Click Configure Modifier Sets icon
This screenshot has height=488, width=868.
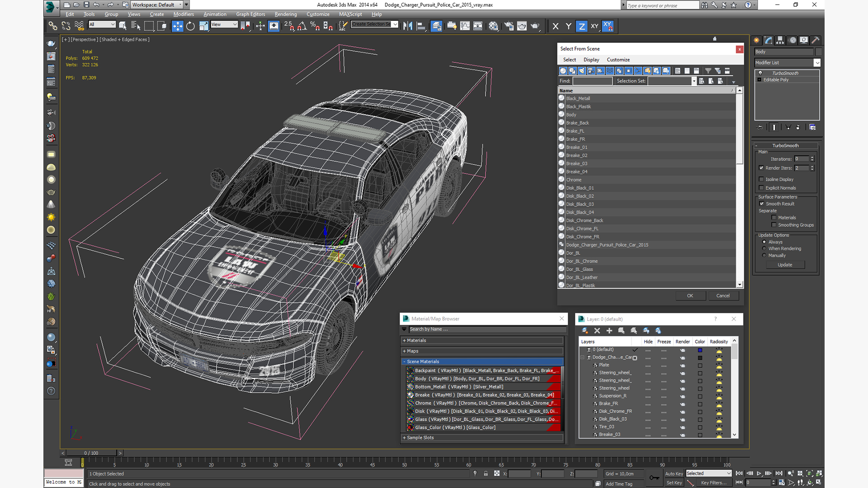pos(812,127)
